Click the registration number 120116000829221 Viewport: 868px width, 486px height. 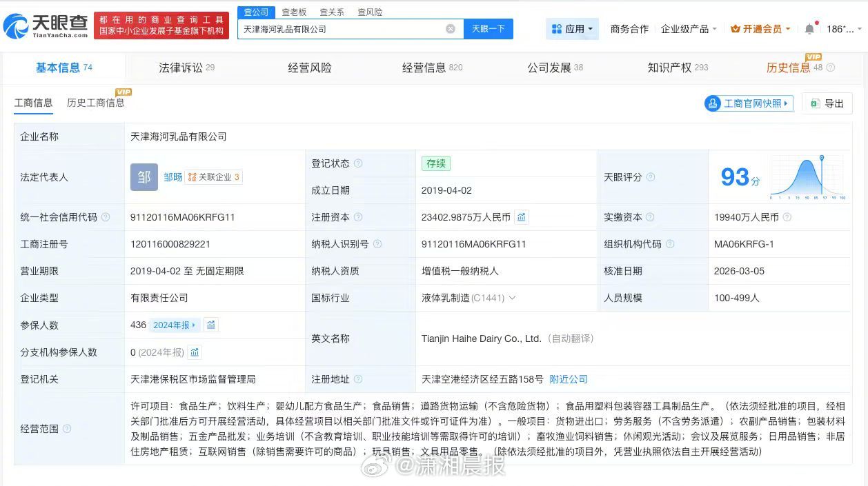[x=170, y=244]
